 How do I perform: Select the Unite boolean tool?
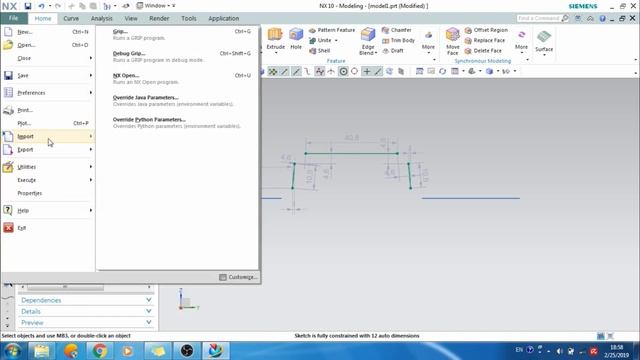coord(321,40)
